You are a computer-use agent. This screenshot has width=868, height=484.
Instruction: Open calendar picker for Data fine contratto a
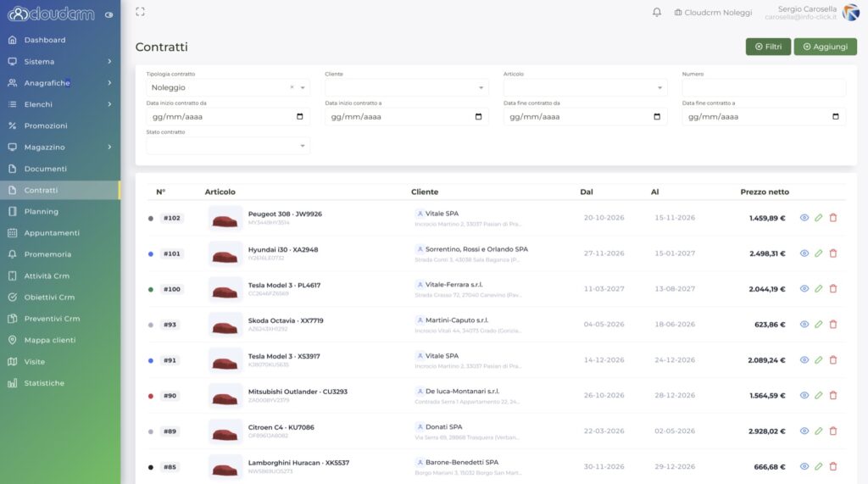[836, 116]
